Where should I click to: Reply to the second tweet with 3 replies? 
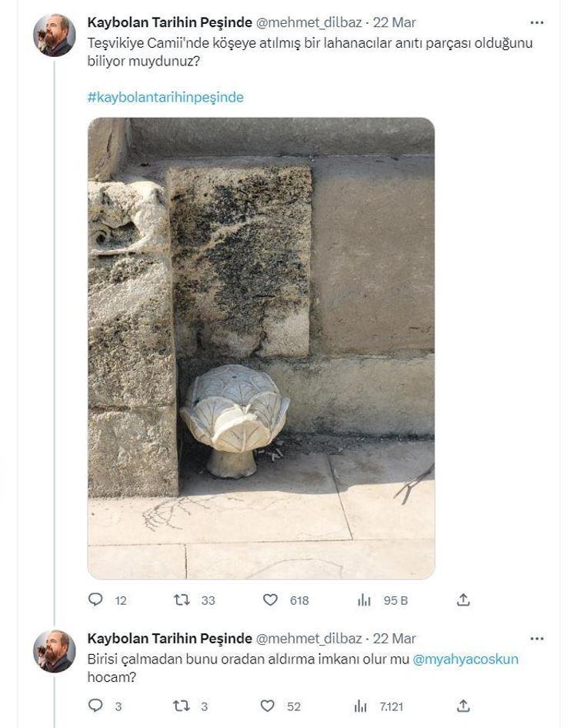pyautogui.click(x=96, y=706)
